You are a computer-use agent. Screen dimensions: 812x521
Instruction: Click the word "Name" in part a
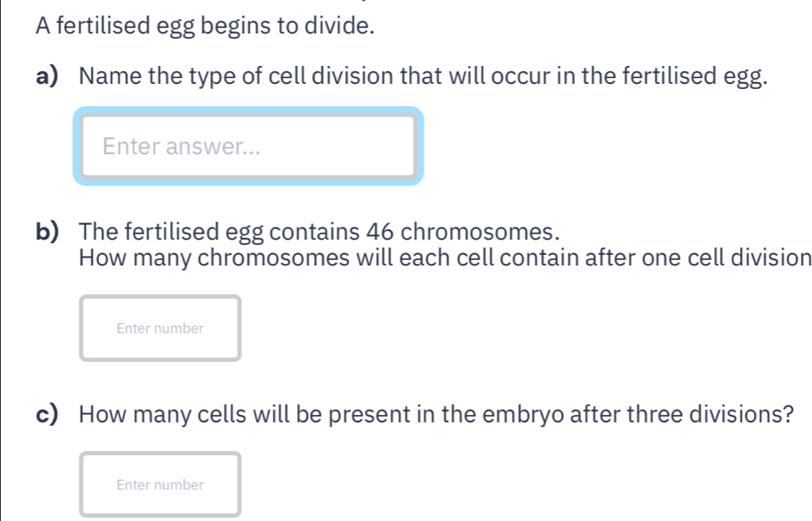click(108, 76)
